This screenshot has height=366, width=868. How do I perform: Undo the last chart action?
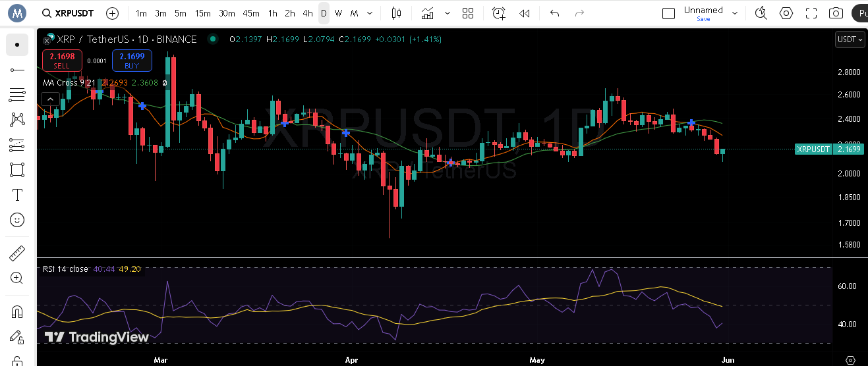click(554, 13)
